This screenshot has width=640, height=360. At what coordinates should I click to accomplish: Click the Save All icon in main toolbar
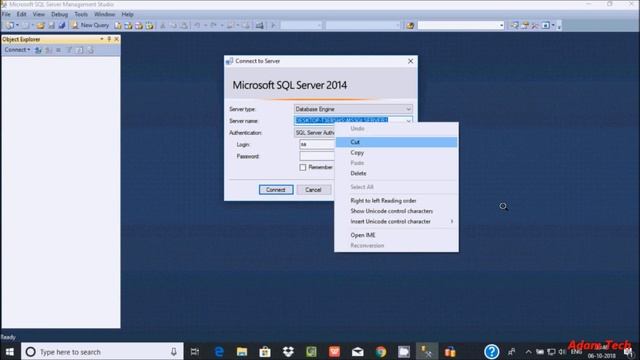click(x=62, y=25)
